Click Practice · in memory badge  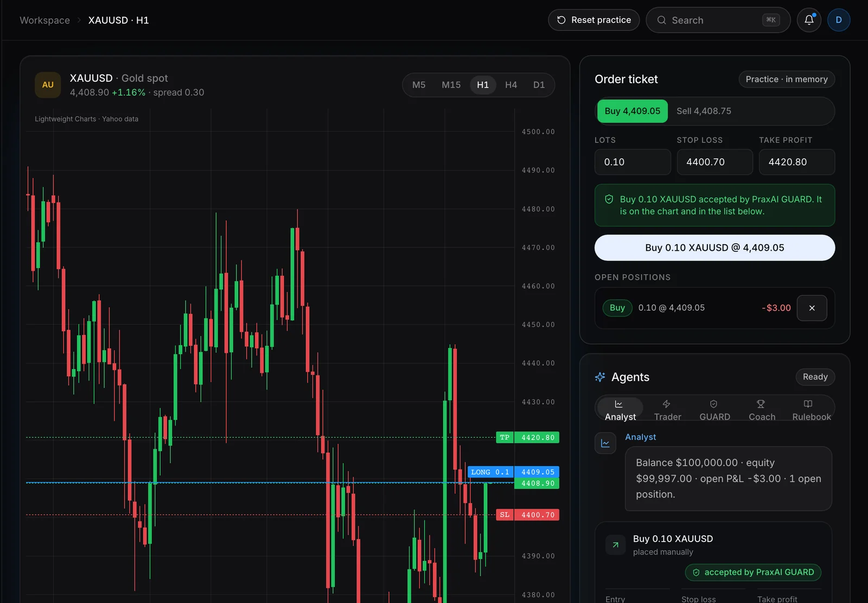point(787,79)
